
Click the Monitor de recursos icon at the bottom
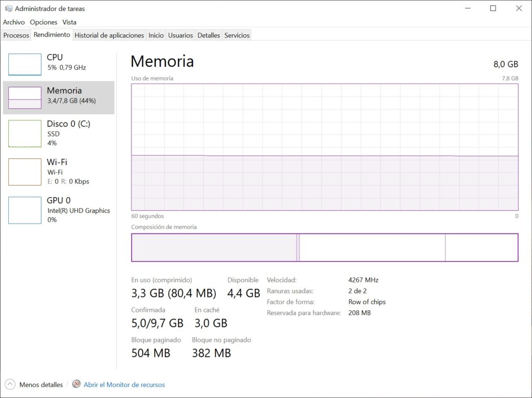pyautogui.click(x=77, y=385)
